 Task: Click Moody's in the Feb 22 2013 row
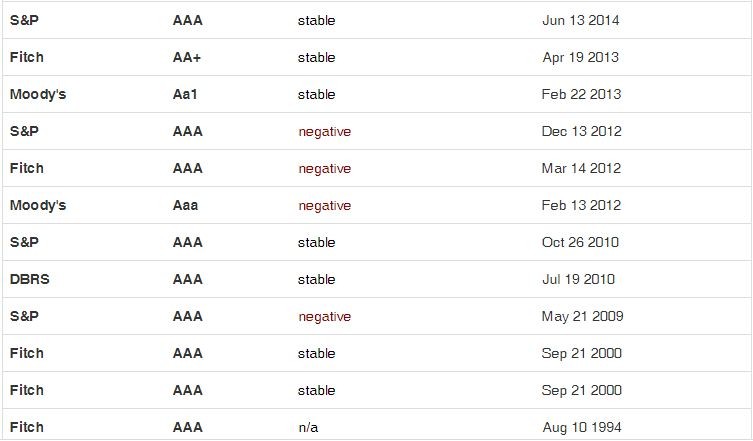click(x=37, y=94)
